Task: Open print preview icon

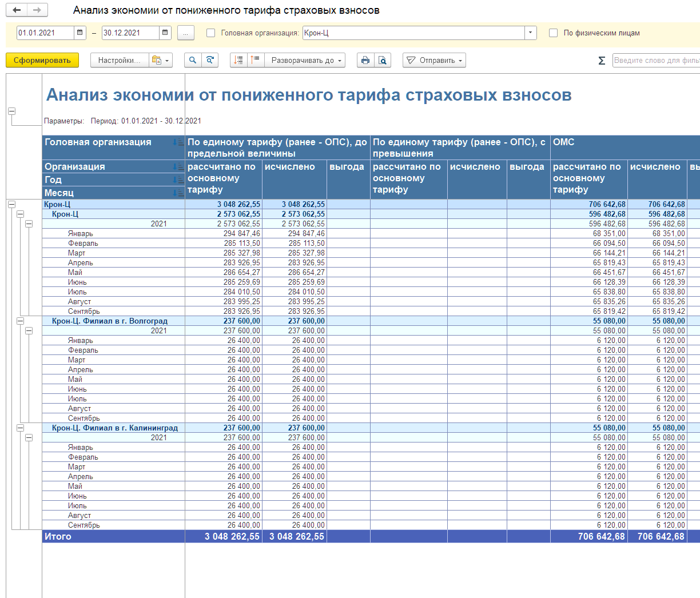Action: [383, 60]
